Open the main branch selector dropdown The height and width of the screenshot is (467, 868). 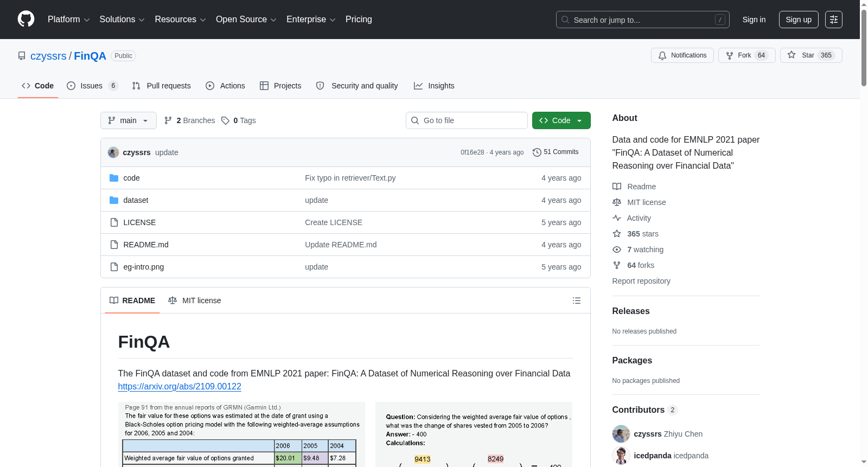pos(128,120)
